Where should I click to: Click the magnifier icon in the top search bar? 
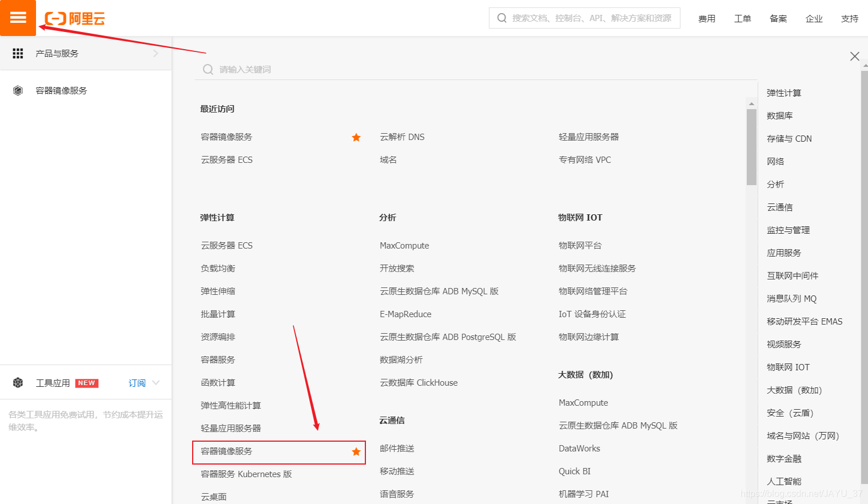(x=502, y=18)
